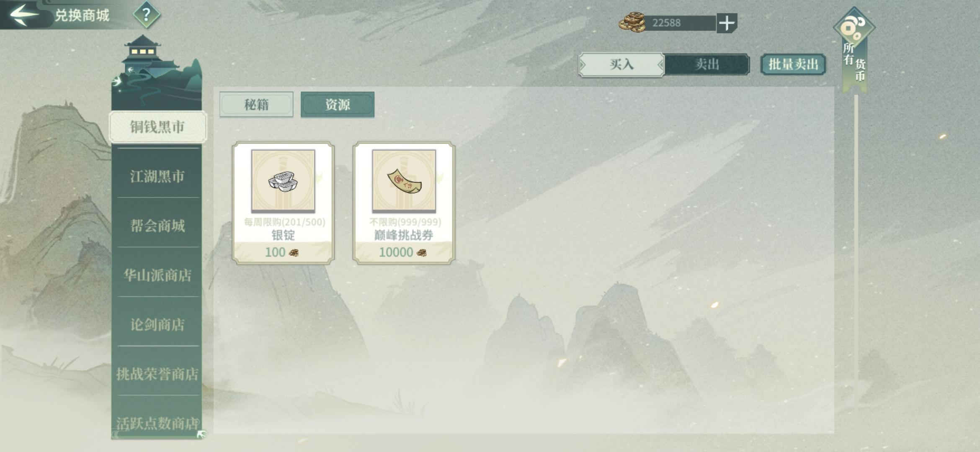The width and height of the screenshot is (980, 452).
Task: Open 帮会商城 guild shop
Action: (x=157, y=226)
